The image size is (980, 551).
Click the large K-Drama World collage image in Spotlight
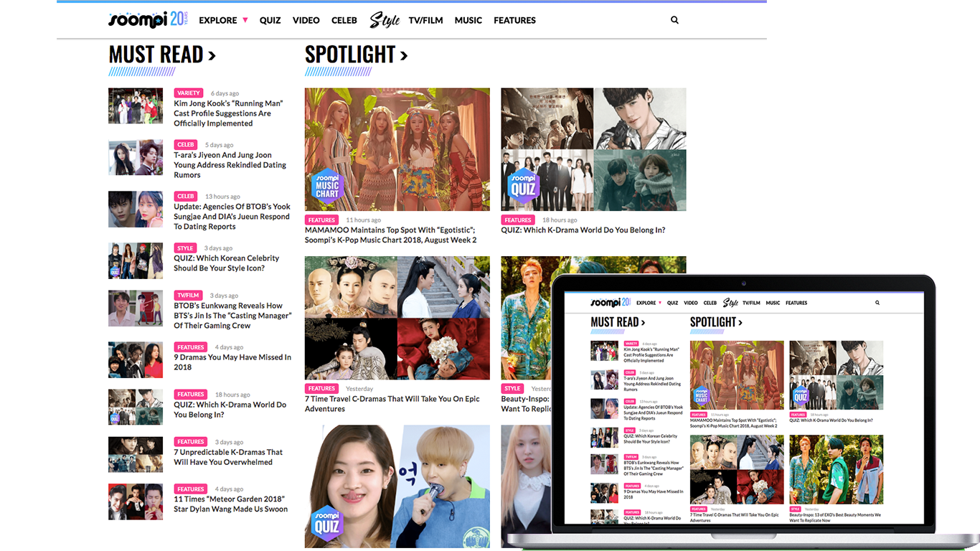point(593,149)
